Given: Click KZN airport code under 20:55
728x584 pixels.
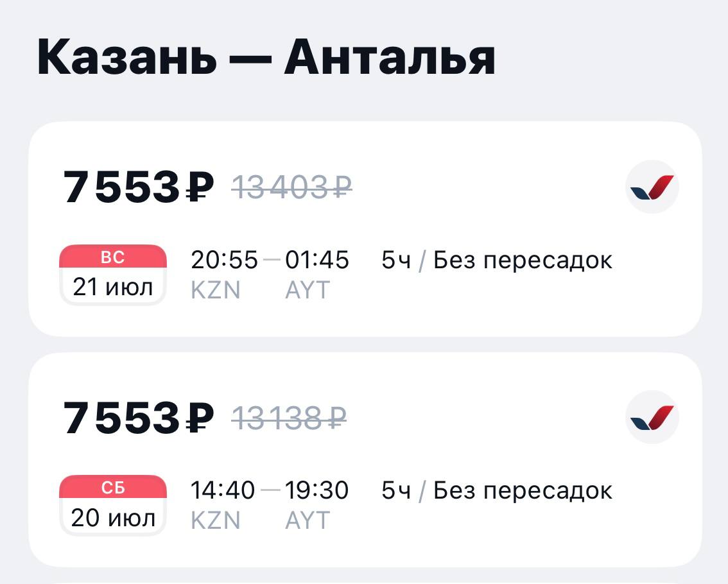Looking at the screenshot, I should [215, 291].
